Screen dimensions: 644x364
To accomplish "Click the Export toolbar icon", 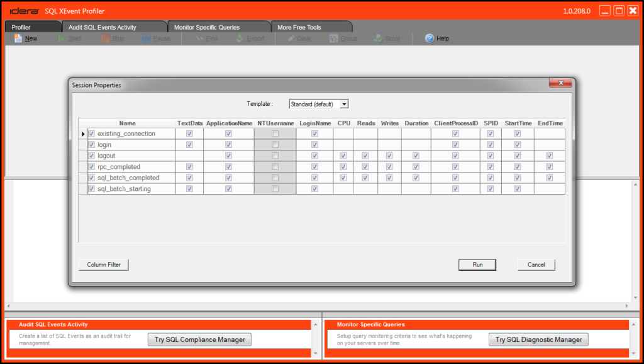I will click(240, 38).
